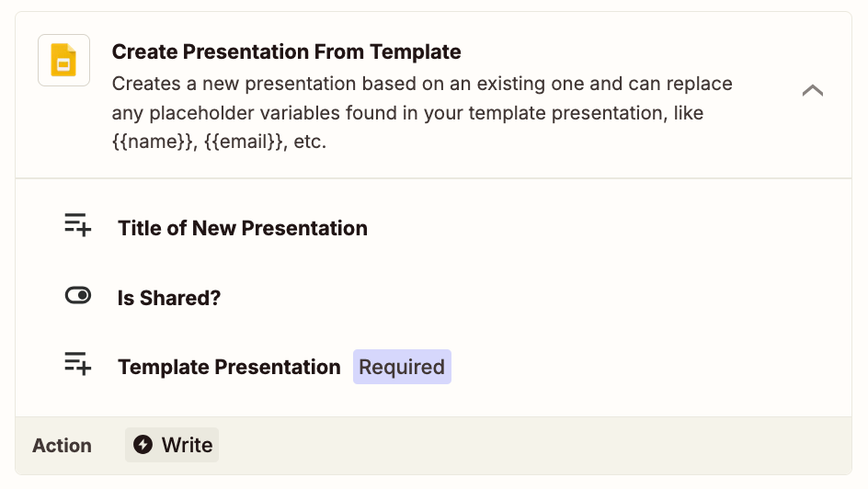Click the {{email}} placeholder in description

click(246, 142)
